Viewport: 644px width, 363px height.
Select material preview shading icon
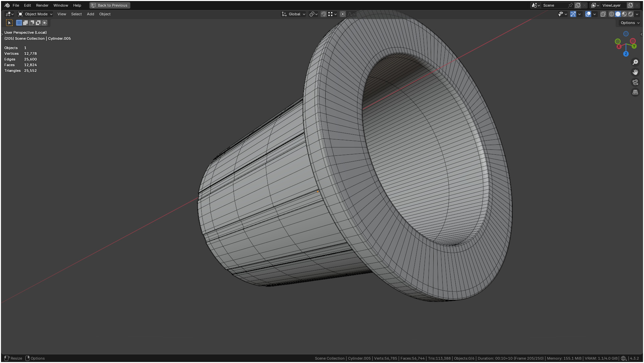point(624,14)
